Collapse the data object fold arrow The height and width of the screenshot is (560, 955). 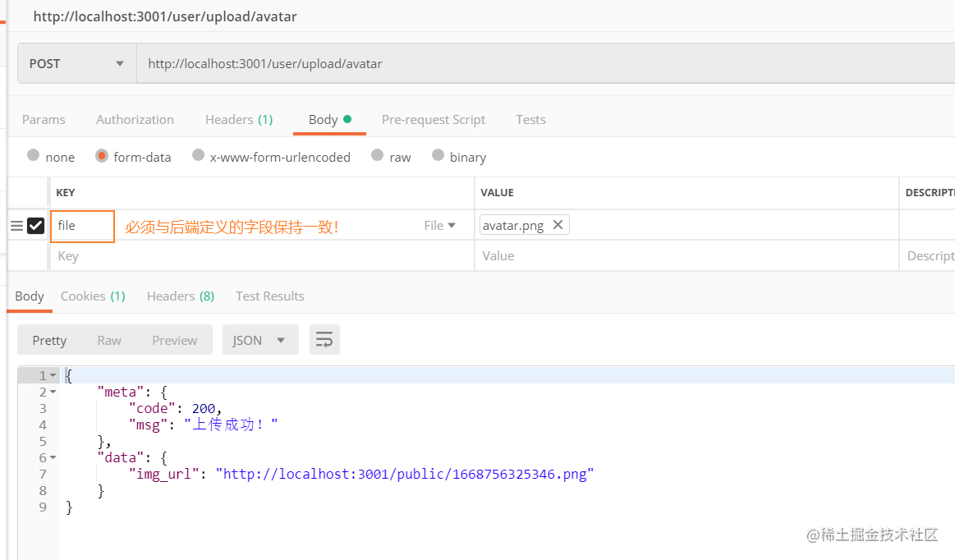pyautogui.click(x=53, y=457)
